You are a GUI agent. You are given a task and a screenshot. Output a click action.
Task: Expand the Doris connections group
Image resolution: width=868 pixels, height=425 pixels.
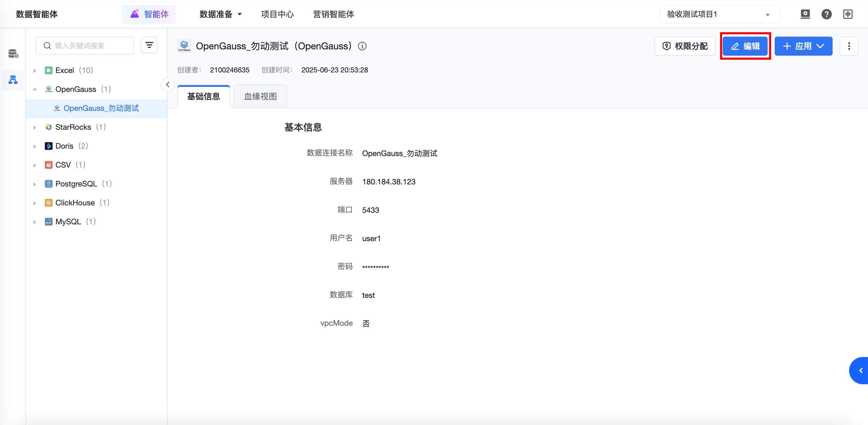[x=35, y=146]
